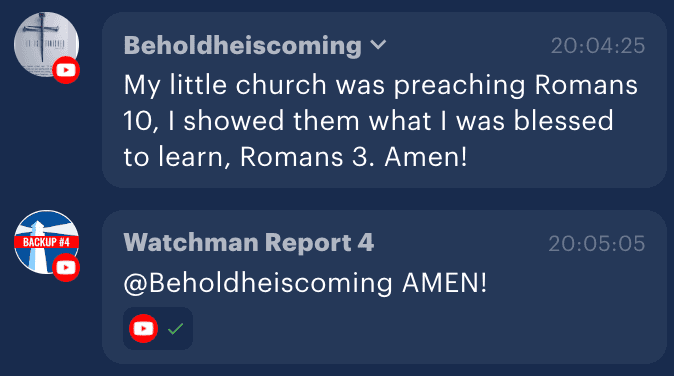The height and width of the screenshot is (376, 674).
Task: Click the YouTube badge on Watchman Report avatar
Action: click(x=66, y=267)
